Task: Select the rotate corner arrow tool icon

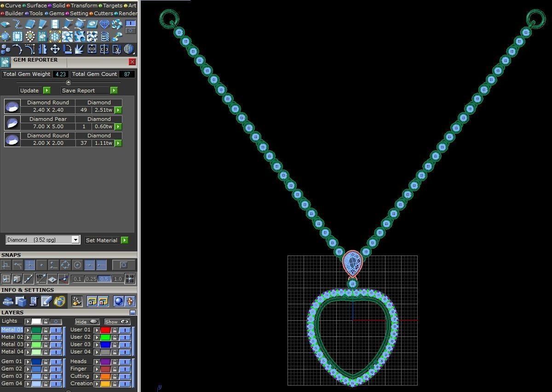Action: (67, 49)
